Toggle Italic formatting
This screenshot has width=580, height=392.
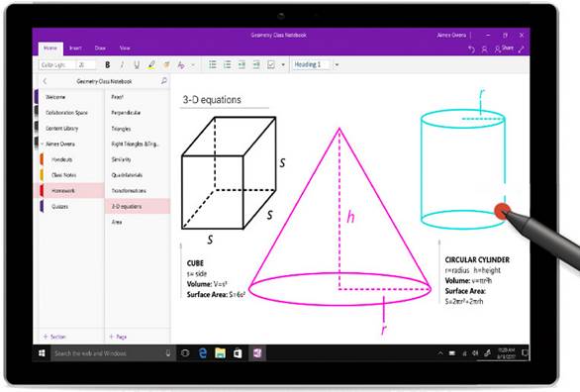122,65
